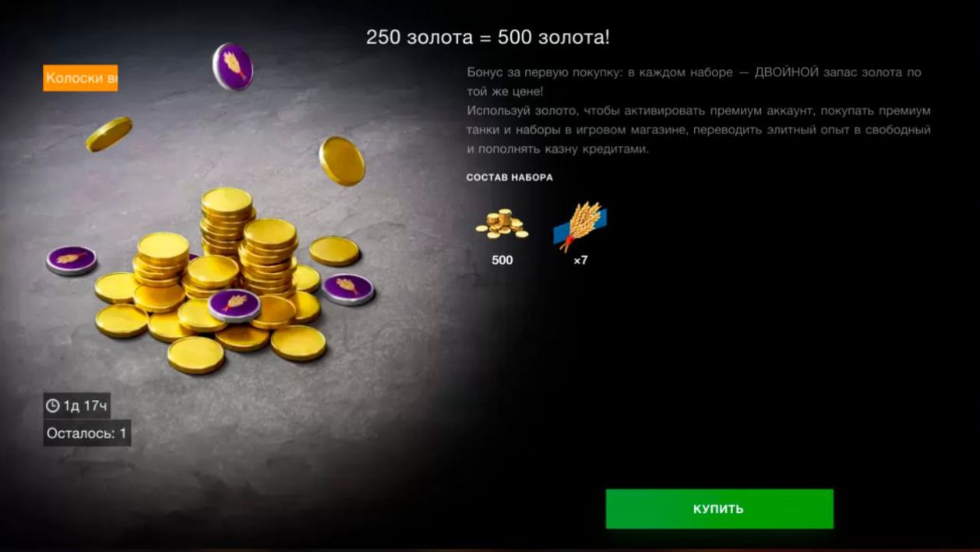
Task: Click the 500 quantity under gold coins
Action: [502, 260]
